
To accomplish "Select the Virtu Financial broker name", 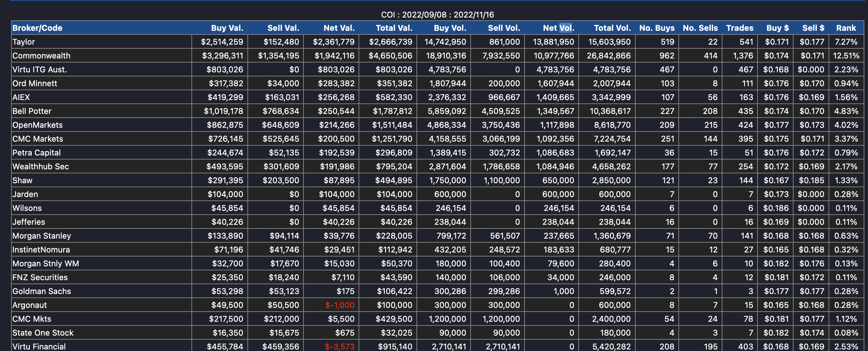I will pyautogui.click(x=39, y=346).
